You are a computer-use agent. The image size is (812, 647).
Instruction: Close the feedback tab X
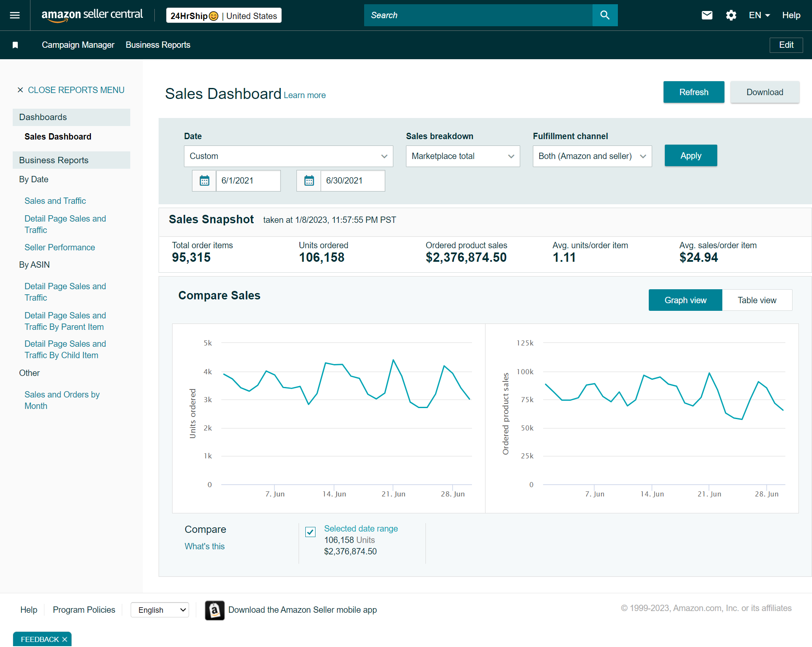pyautogui.click(x=65, y=639)
